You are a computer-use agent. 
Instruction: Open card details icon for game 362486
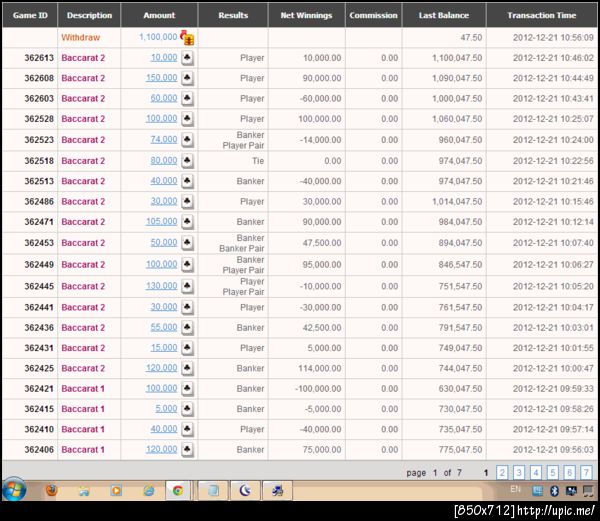[x=187, y=201]
